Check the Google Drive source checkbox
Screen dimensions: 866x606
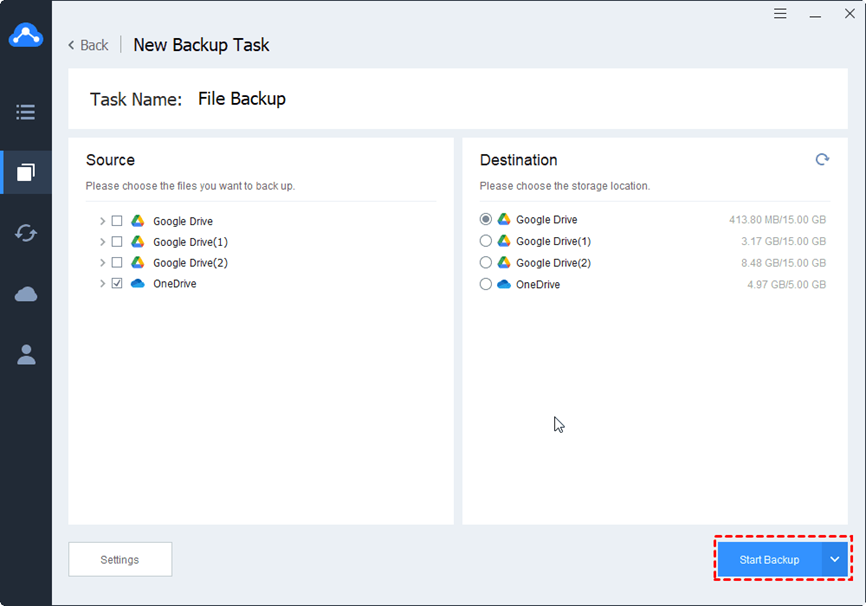(x=117, y=221)
